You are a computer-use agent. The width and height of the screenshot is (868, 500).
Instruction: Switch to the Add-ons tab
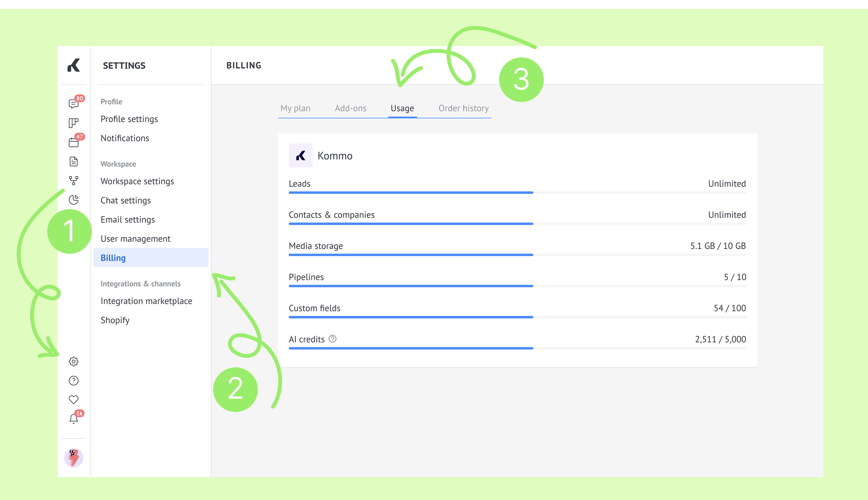pyautogui.click(x=350, y=108)
